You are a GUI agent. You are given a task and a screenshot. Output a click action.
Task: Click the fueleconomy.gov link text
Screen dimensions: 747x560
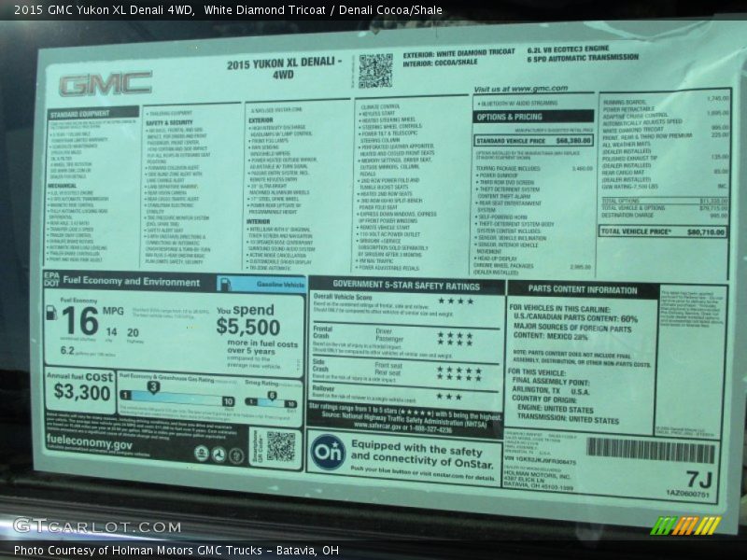[x=90, y=441]
